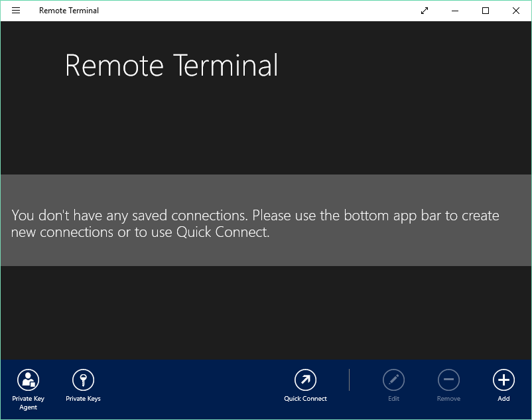This screenshot has width=532, height=420.
Task: Enter full screen with the diagonal arrows icon
Action: pos(425,11)
